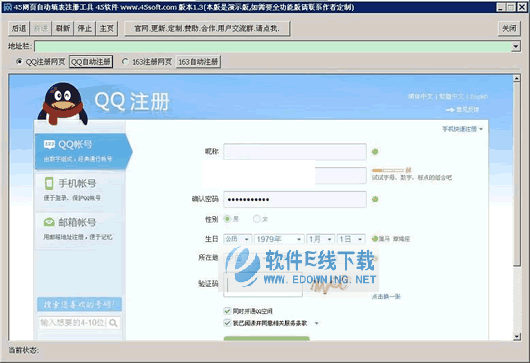The image size is (530, 363).
Task: Click the app icon in title bar
Action: (7, 7)
